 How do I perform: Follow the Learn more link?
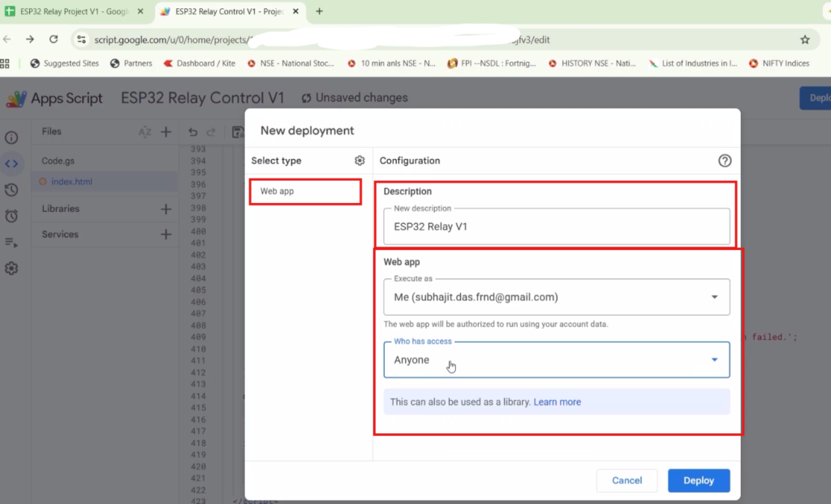(x=557, y=402)
